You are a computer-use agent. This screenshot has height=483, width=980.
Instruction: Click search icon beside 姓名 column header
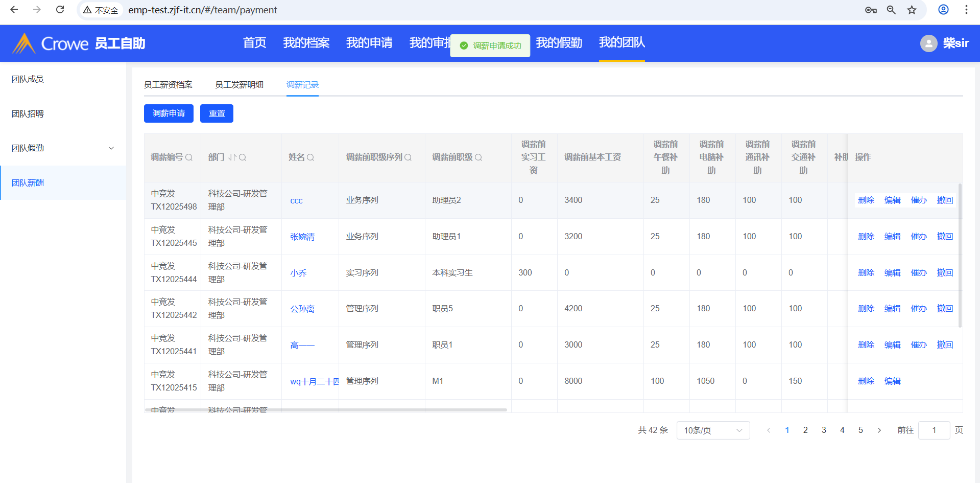[310, 157]
